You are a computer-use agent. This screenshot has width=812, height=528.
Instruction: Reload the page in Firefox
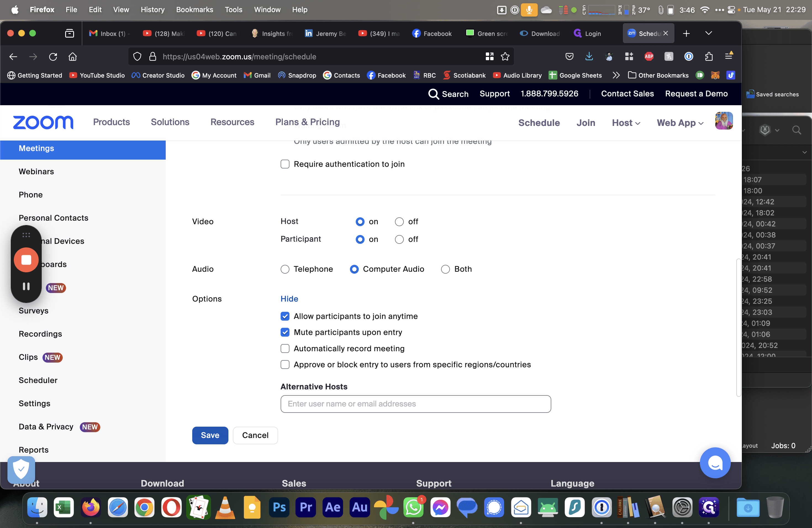pyautogui.click(x=53, y=57)
